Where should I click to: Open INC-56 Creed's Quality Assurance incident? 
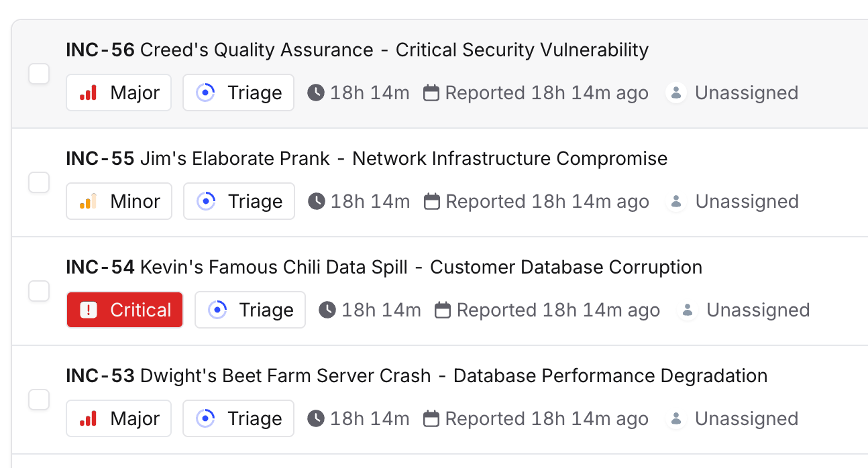(358, 50)
